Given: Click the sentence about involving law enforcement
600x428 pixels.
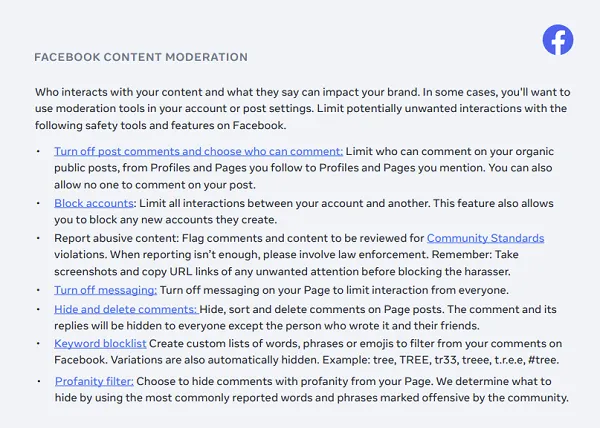Looking at the screenshot, I should tap(269, 255).
